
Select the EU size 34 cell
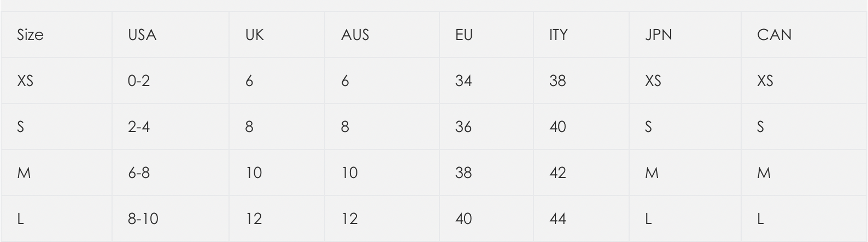464,81
